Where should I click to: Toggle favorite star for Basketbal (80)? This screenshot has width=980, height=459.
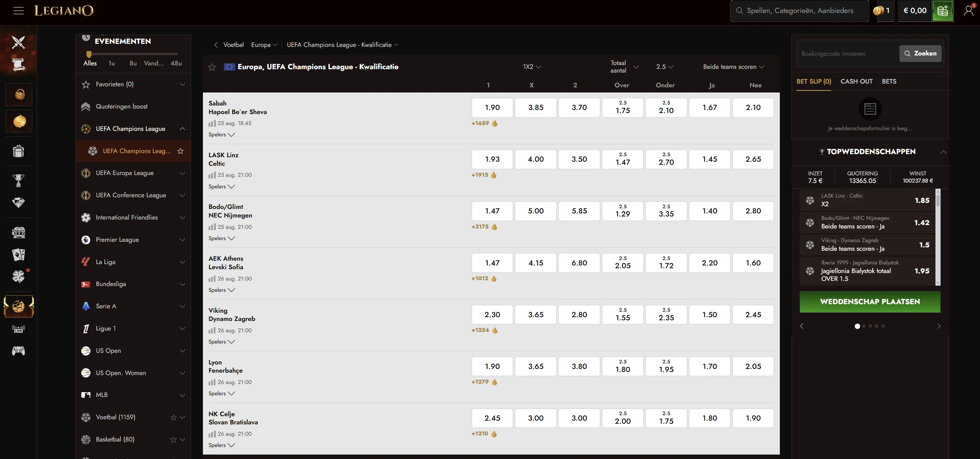173,439
